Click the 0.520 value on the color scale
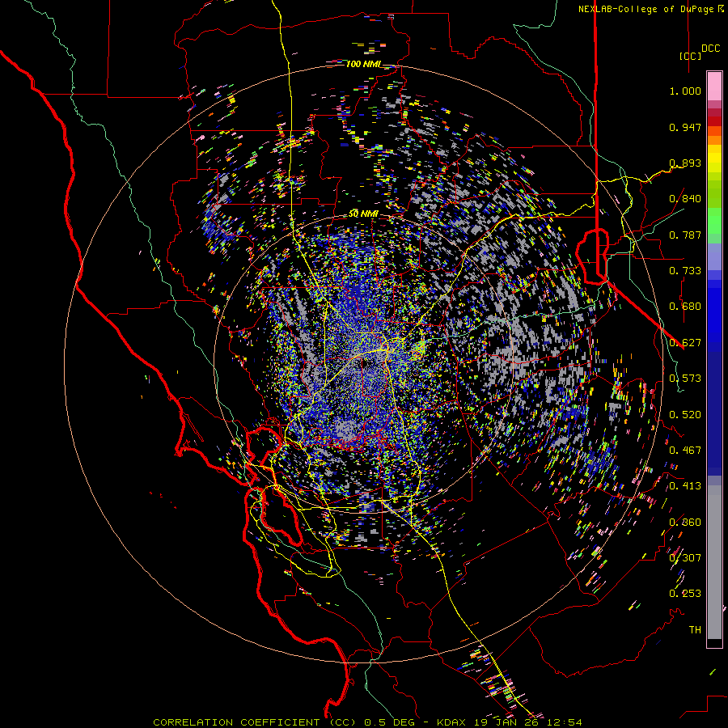 (x=685, y=415)
